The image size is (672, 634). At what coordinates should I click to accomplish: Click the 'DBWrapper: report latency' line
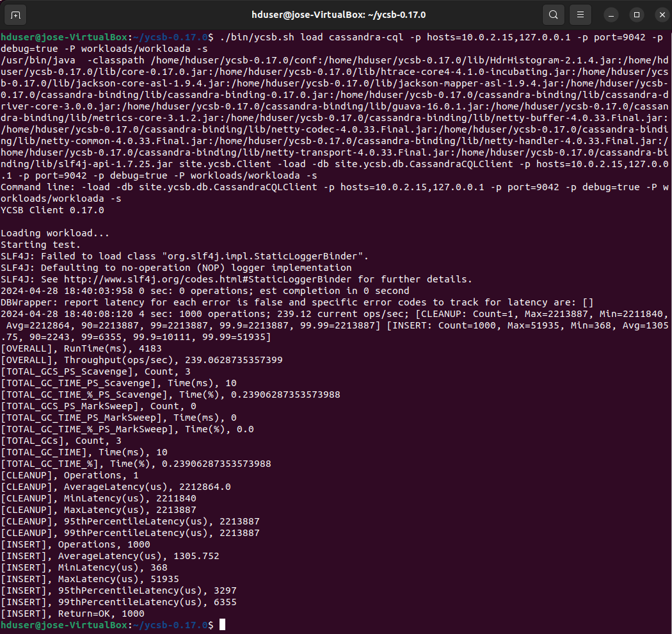point(297,302)
